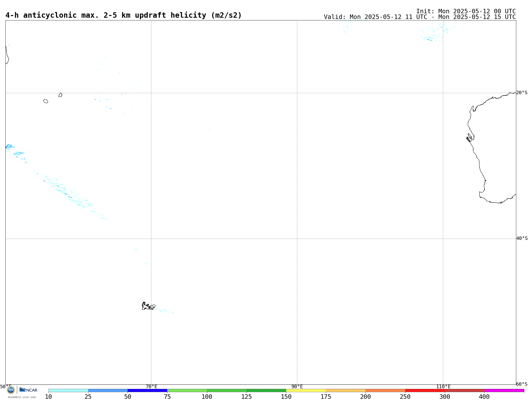The image size is (532, 400).
Task: Click the Valid time range text
Action: click(x=420, y=17)
